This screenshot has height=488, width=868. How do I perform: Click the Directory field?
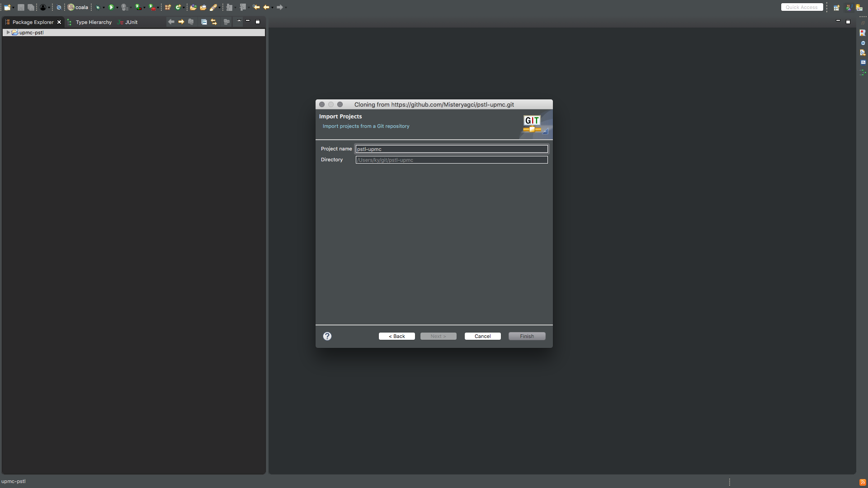pyautogui.click(x=452, y=160)
